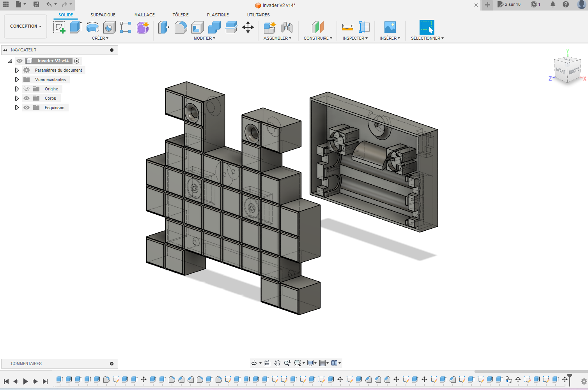Expand Paramètres du document node
This screenshot has height=390, width=588.
pos(17,70)
